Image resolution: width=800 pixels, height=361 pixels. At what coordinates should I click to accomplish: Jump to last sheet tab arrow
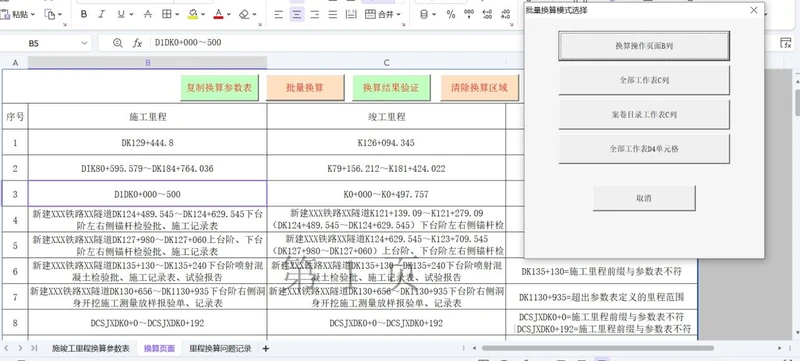34,348
